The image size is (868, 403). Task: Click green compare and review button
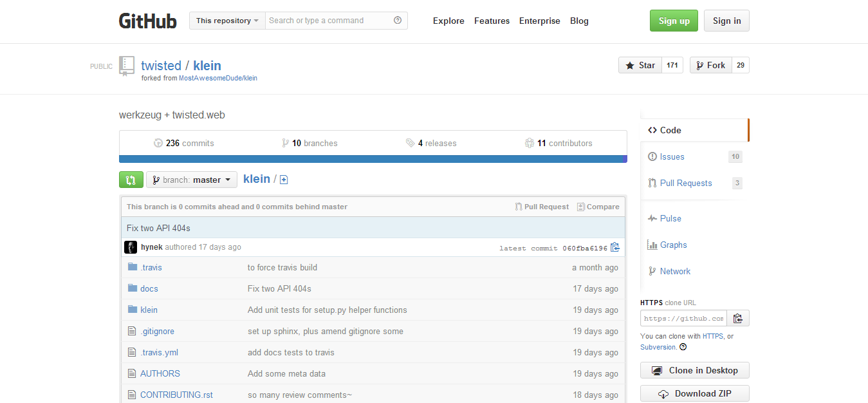pyautogui.click(x=131, y=180)
